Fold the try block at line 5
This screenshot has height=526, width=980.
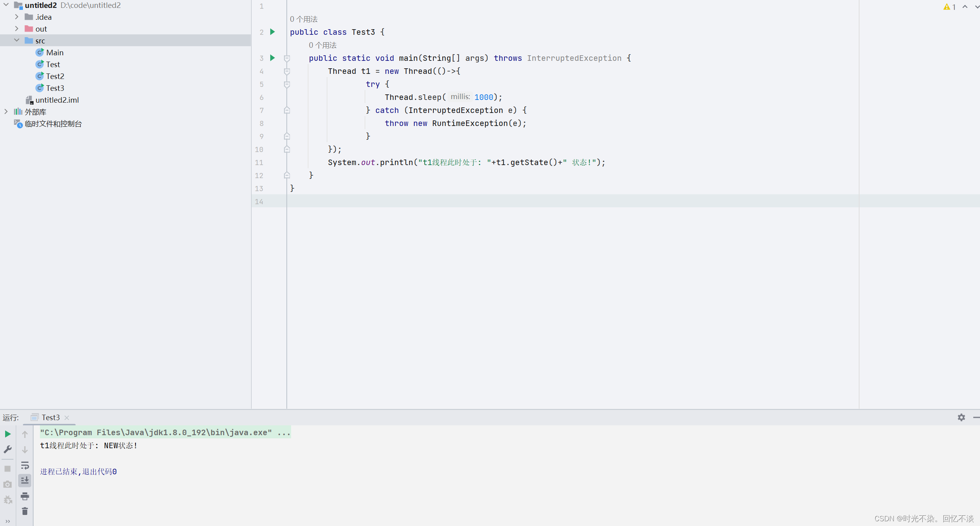(x=287, y=85)
